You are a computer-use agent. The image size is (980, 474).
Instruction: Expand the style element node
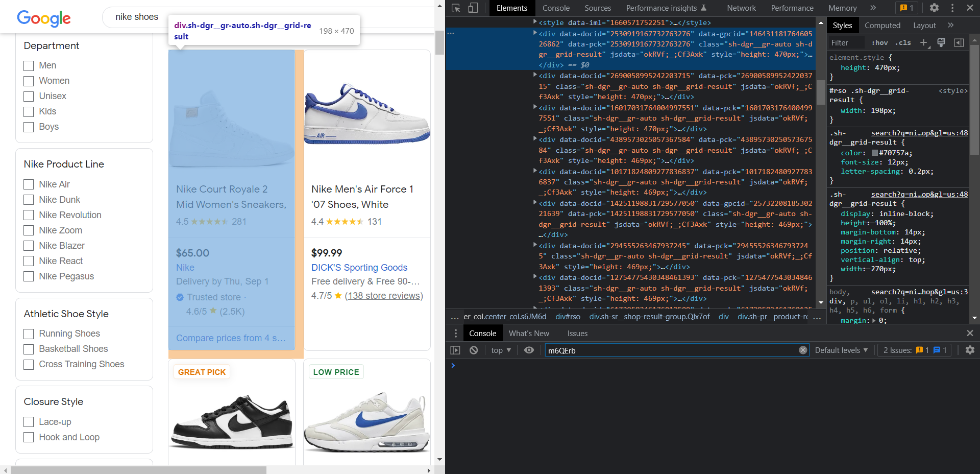[x=535, y=22]
